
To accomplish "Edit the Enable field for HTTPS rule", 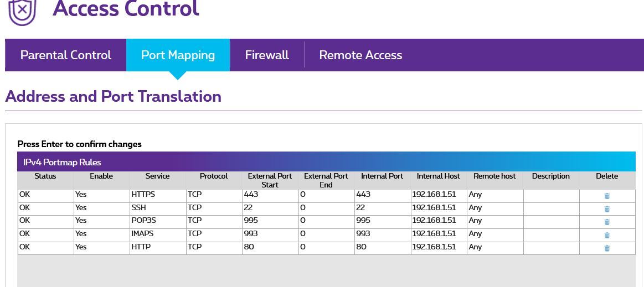I will click(101, 195).
